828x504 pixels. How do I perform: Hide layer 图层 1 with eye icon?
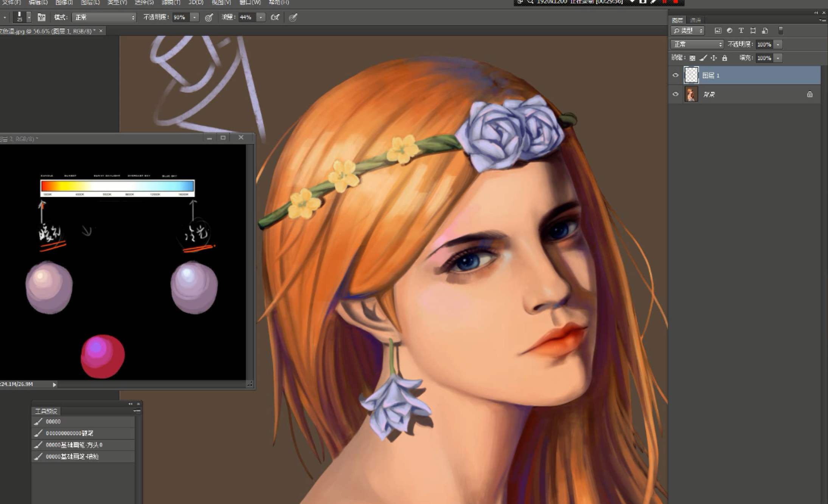click(676, 75)
